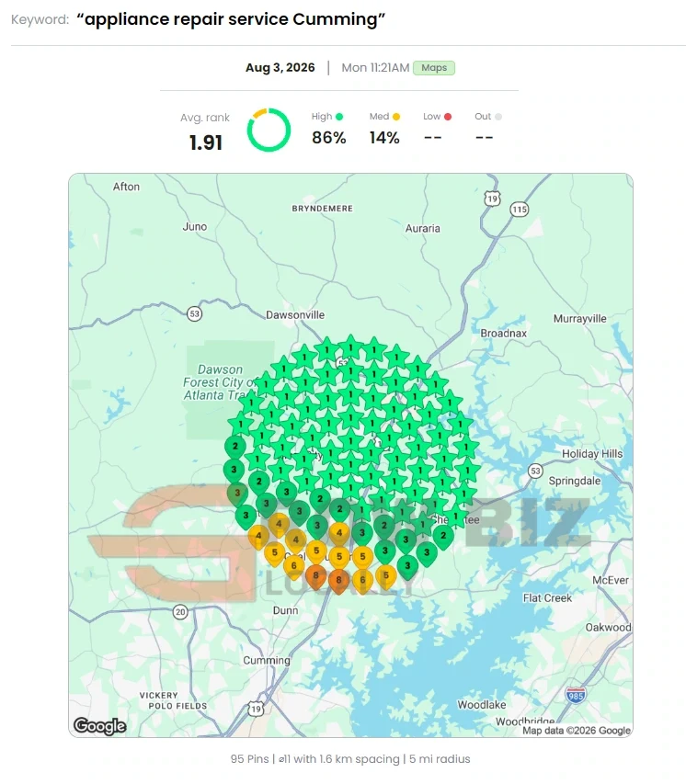The image size is (686, 784).
Task: Click the Juno map label
Action: coord(195,226)
